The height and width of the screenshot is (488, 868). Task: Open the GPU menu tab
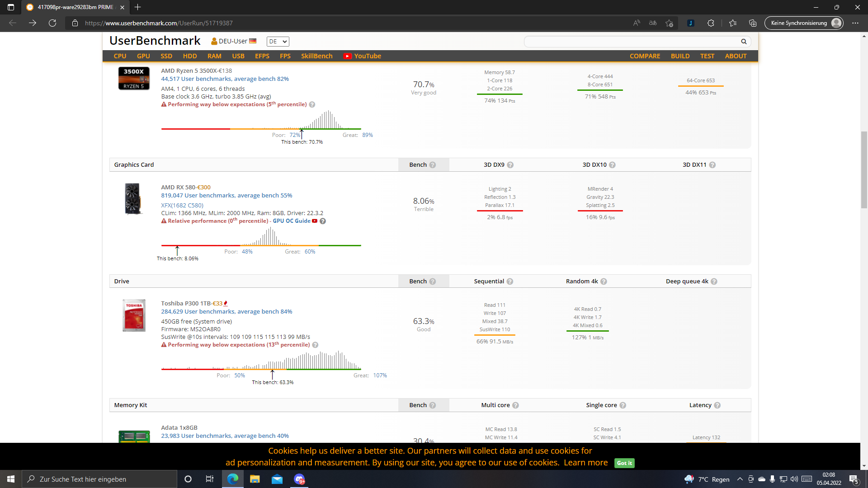143,56
